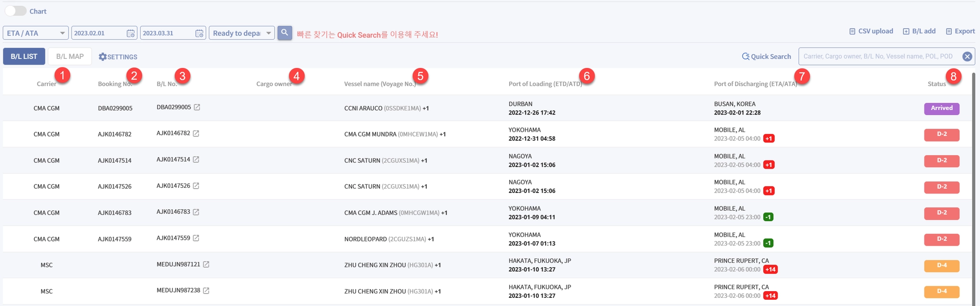Expand the Ready to depart status dropdown
This screenshot has height=306, width=980.
coord(268,33)
